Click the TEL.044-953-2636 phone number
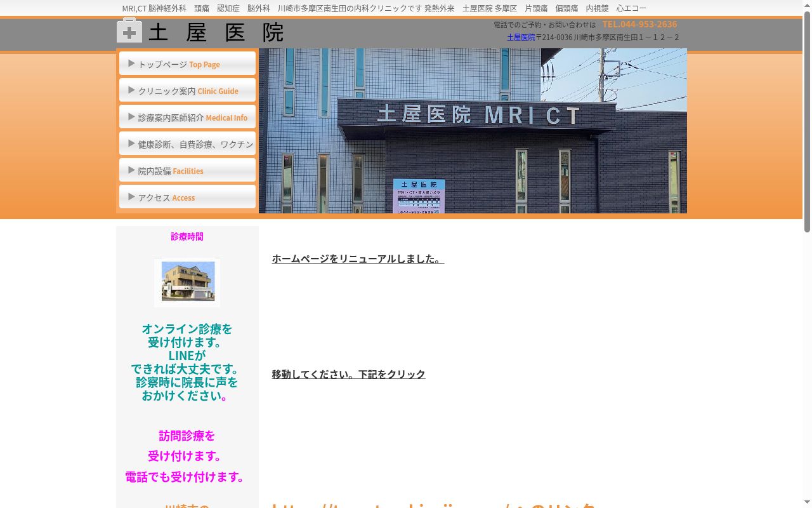The width and height of the screenshot is (812, 508). (x=639, y=24)
